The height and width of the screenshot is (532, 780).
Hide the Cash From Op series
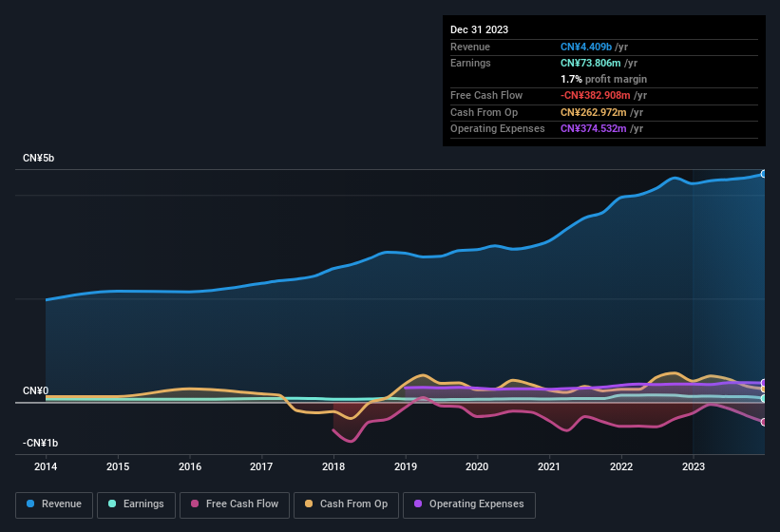click(346, 504)
